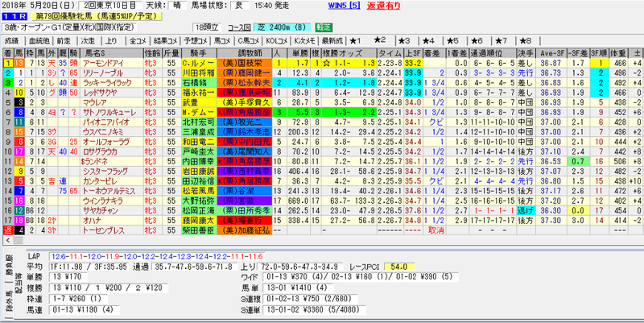Select the 血統他 tab

[39, 41]
